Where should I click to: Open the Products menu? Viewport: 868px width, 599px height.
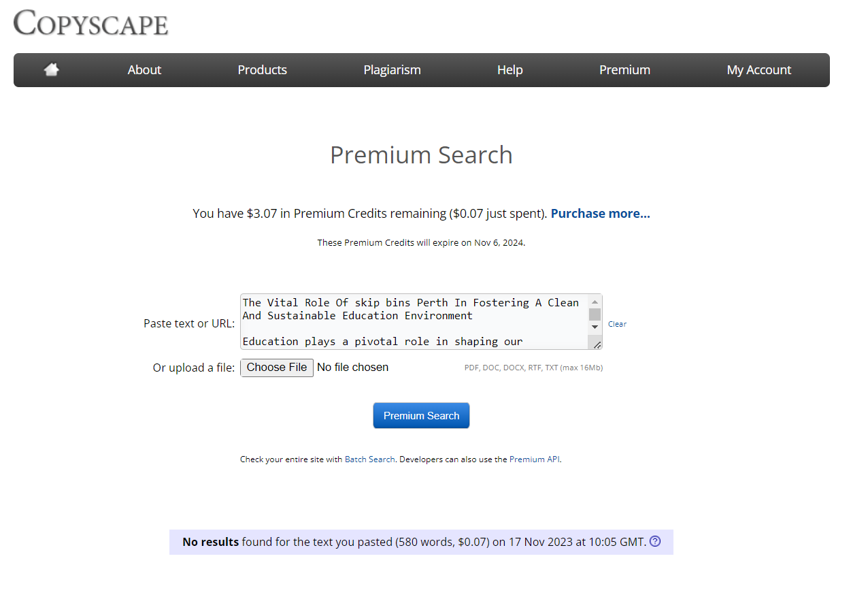pos(263,70)
